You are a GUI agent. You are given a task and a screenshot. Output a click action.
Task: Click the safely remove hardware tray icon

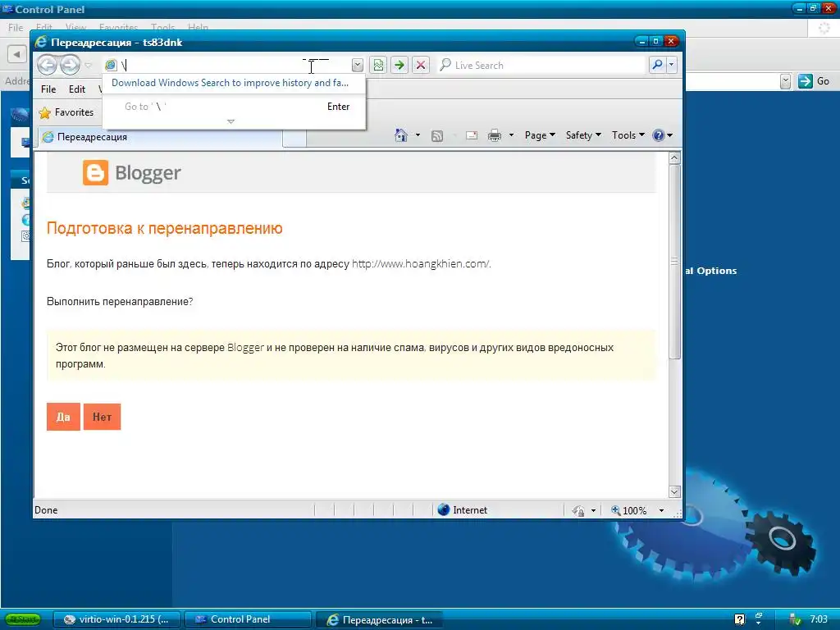click(x=795, y=620)
